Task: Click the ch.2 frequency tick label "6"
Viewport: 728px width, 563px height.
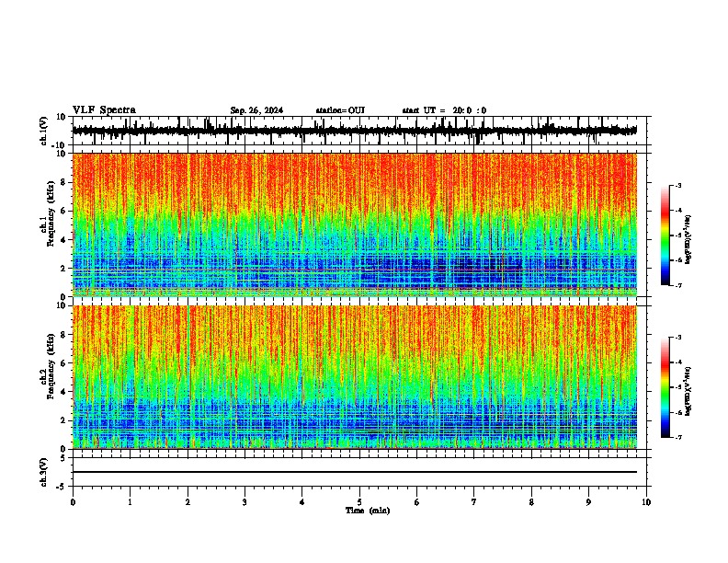Action: tap(64, 362)
